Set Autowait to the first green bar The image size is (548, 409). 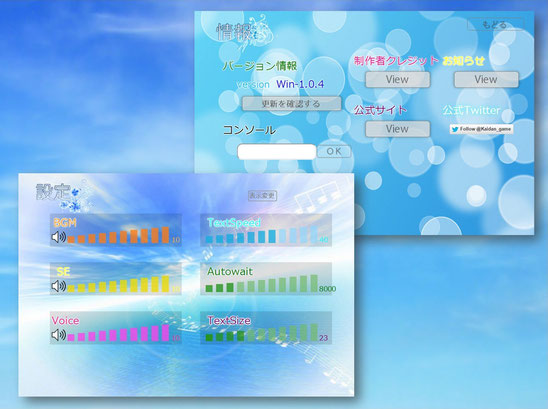(x=209, y=289)
